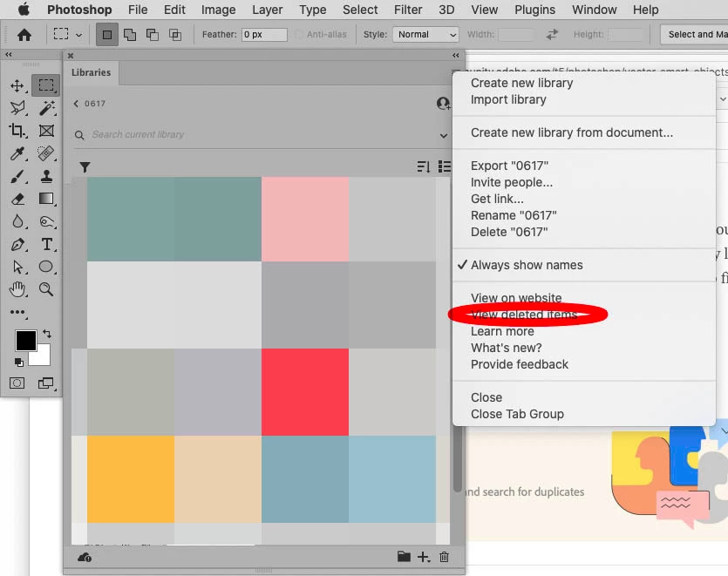This screenshot has height=576, width=728.
Task: Select the Blur tool
Action: [17, 221]
